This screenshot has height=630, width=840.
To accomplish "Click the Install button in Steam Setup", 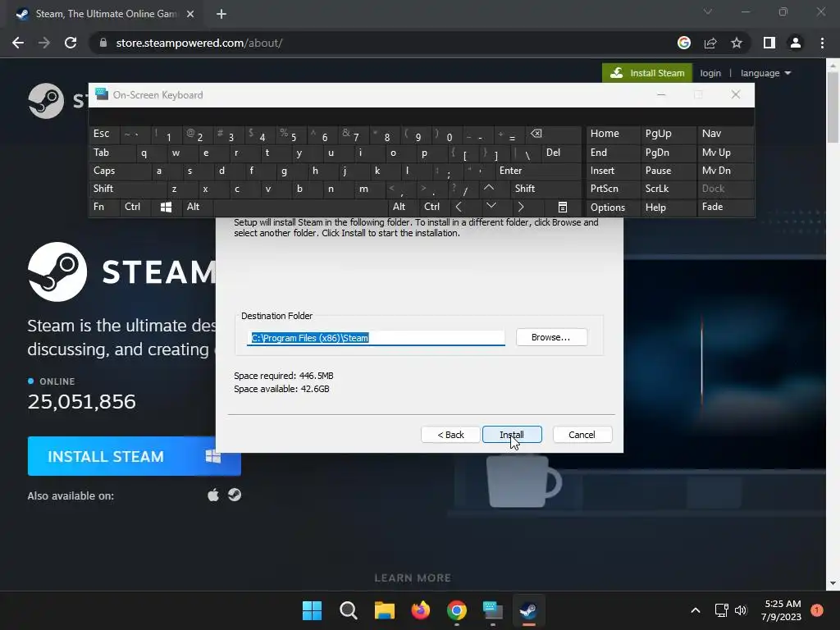I will [x=512, y=435].
